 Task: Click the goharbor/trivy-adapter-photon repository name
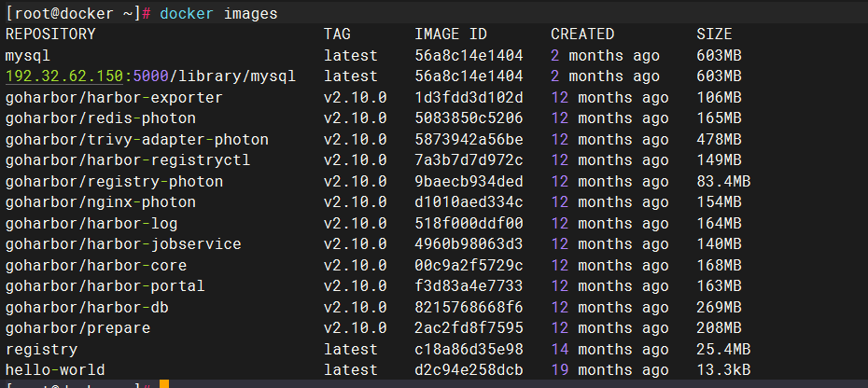tap(137, 140)
